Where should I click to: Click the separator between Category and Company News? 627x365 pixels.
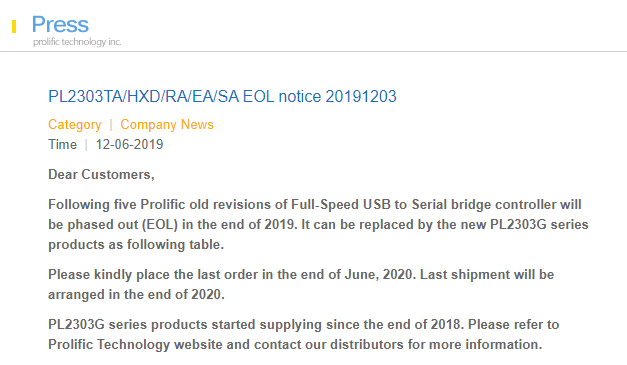tap(111, 125)
